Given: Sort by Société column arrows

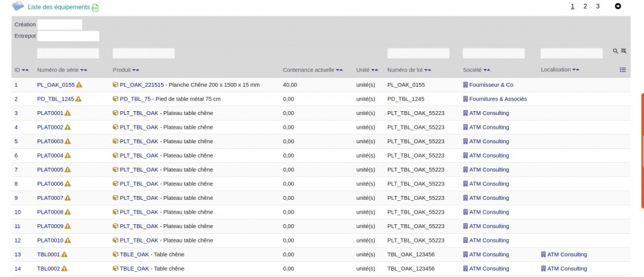Looking at the screenshot, I should click(487, 70).
